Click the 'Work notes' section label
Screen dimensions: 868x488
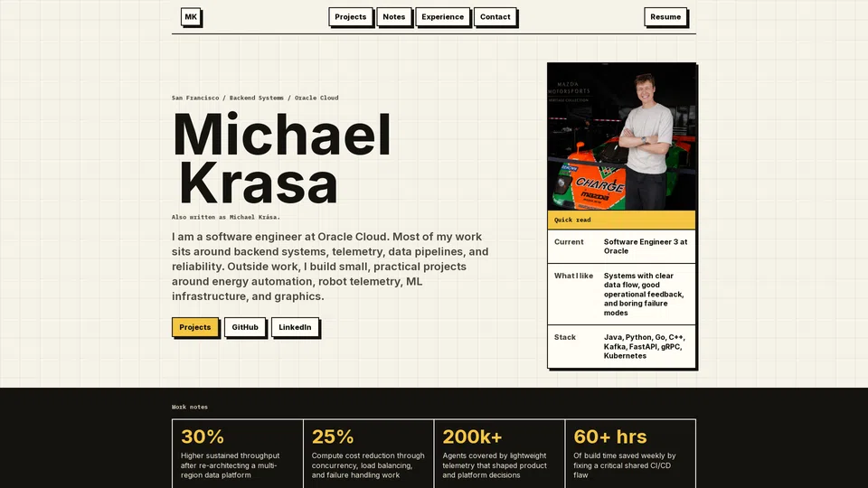tap(190, 407)
